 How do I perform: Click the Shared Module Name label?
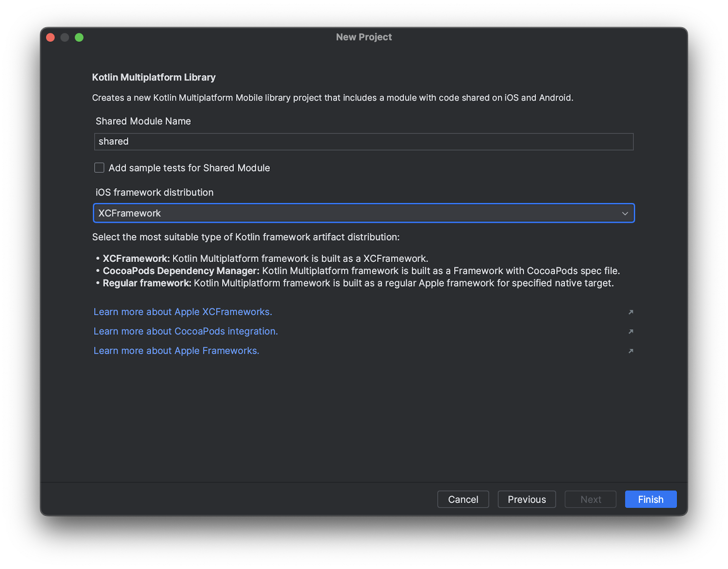point(143,121)
